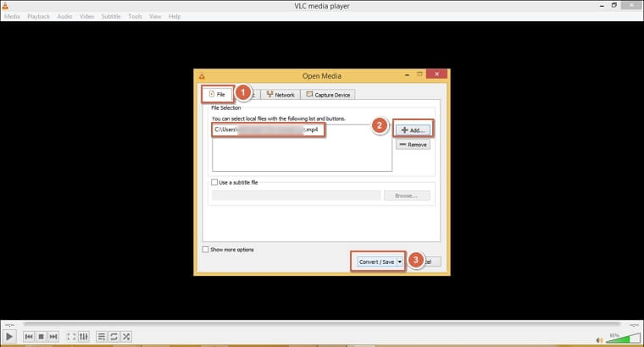644x347 pixels.
Task: Close the Open Media dialog
Action: point(436,74)
